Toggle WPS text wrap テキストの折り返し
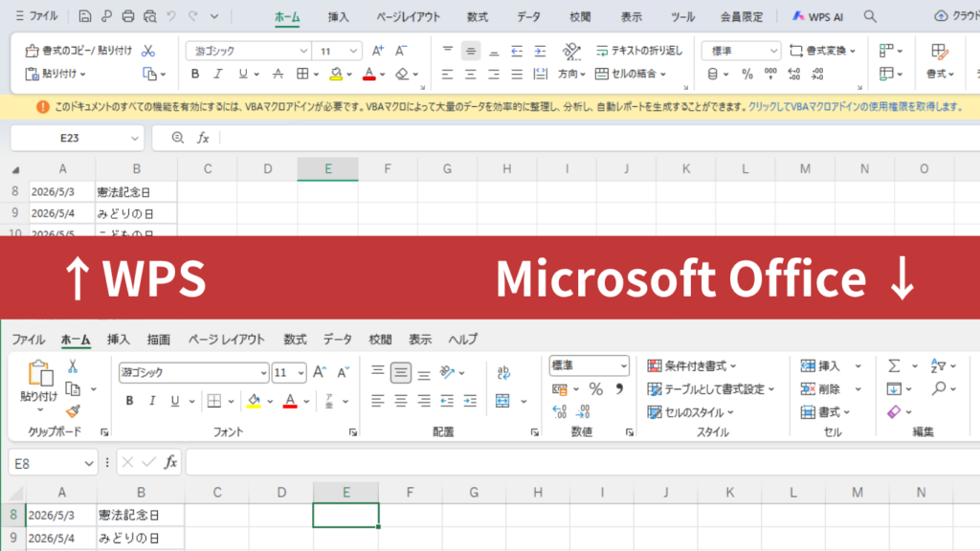 [x=638, y=51]
